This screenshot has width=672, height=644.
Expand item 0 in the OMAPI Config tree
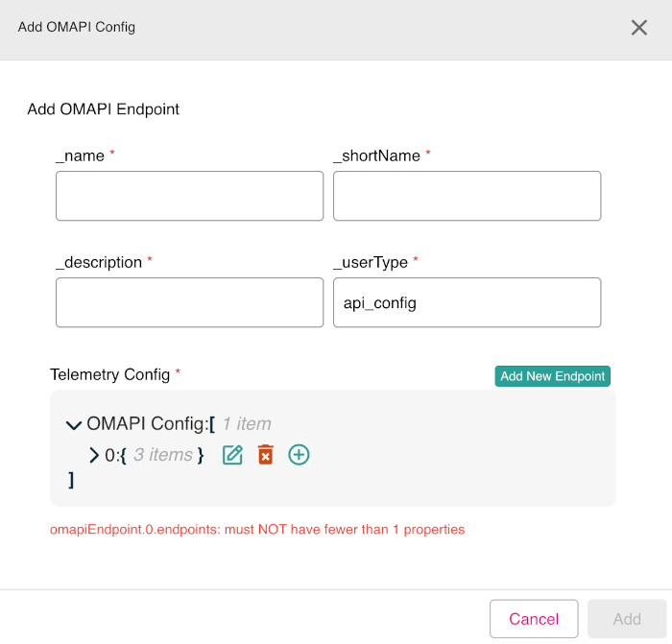pos(94,456)
